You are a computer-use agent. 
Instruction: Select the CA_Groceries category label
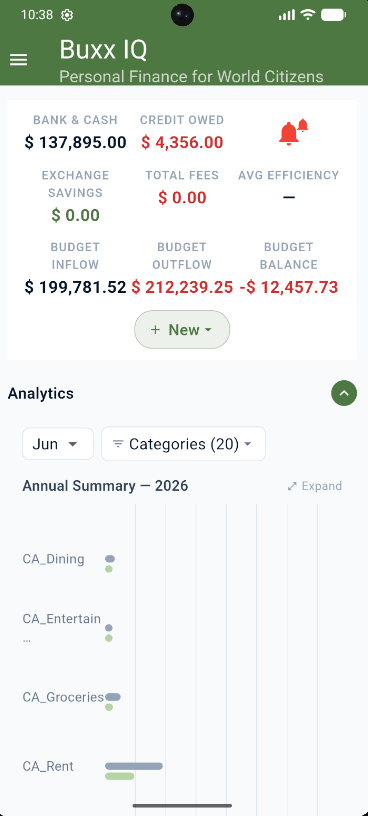tap(63, 697)
